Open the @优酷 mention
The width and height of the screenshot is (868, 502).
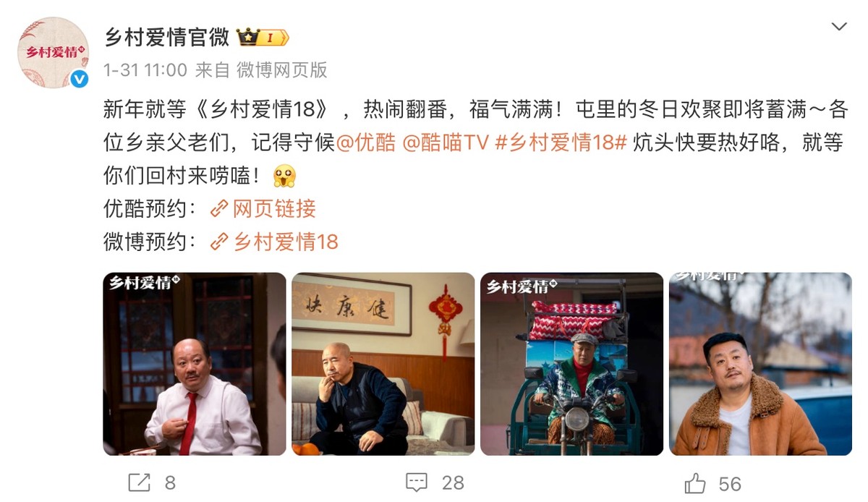pyautogui.click(x=366, y=143)
